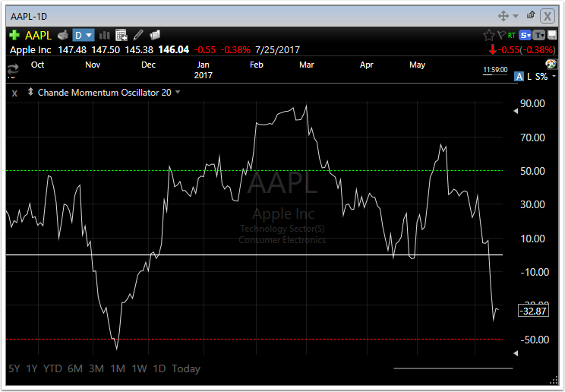565x392 pixels.
Task: Toggle the A arithmetic scale button
Action: point(519,77)
